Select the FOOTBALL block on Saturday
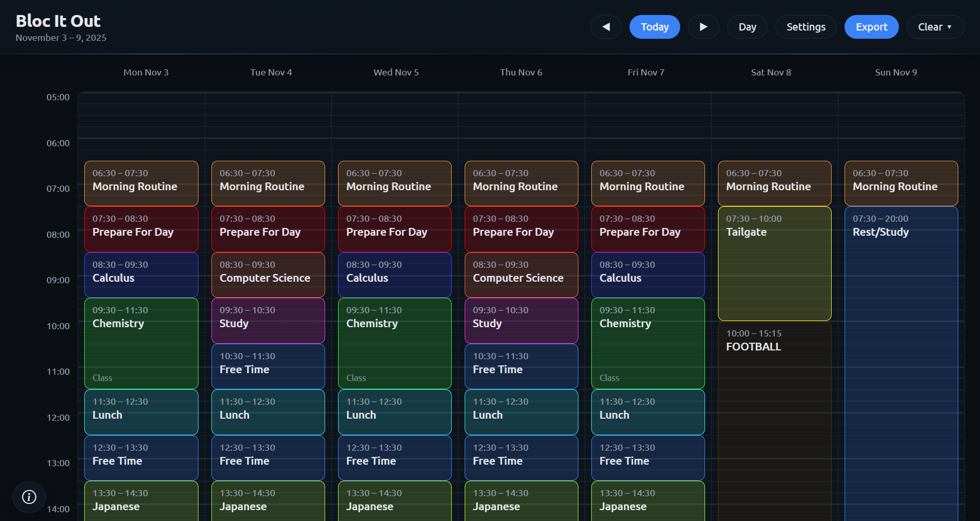980x521 pixels. (774, 413)
